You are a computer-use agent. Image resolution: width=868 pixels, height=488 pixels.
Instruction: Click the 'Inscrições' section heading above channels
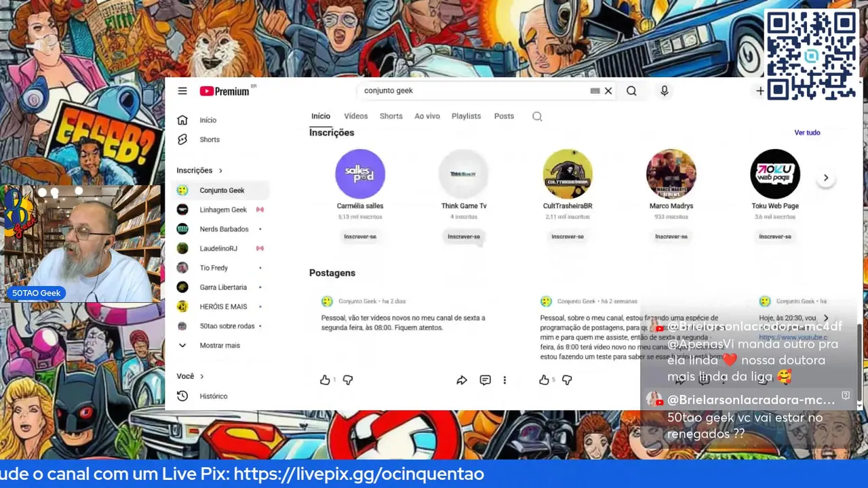[332, 133]
